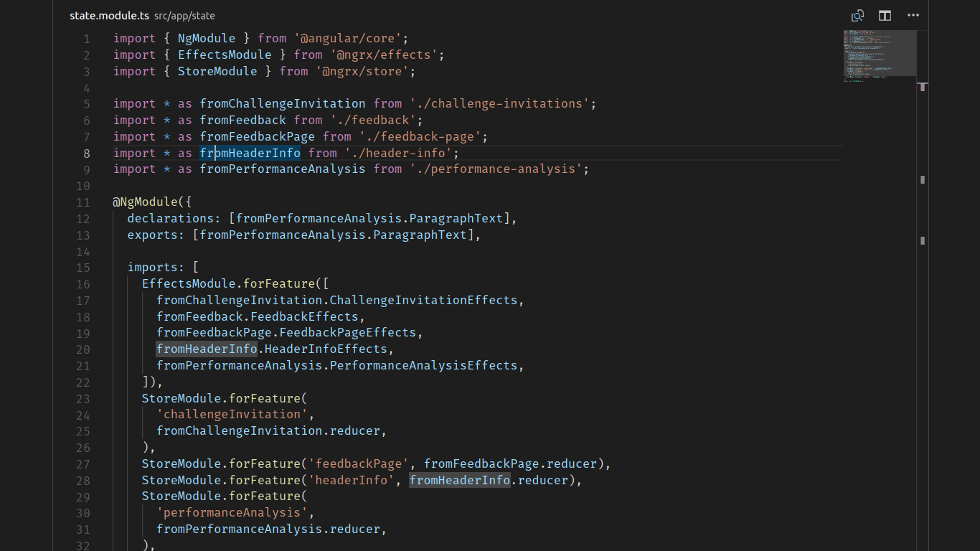Click line number 28 in the gutter
Image resolution: width=980 pixels, height=551 pixels.
[x=83, y=481]
